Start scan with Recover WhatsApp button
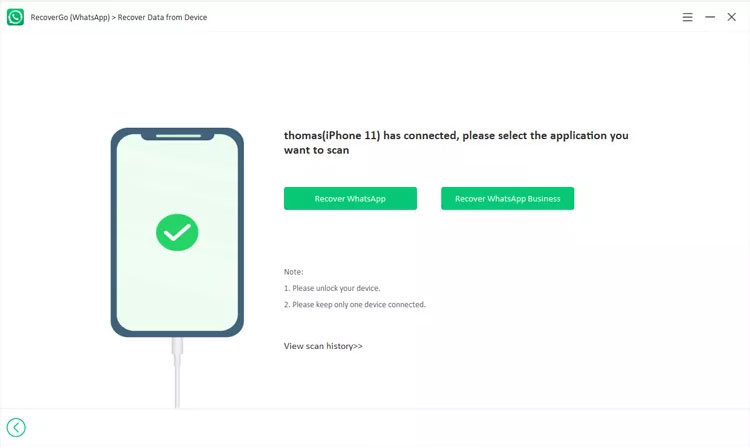The width and height of the screenshot is (750, 448). (350, 199)
